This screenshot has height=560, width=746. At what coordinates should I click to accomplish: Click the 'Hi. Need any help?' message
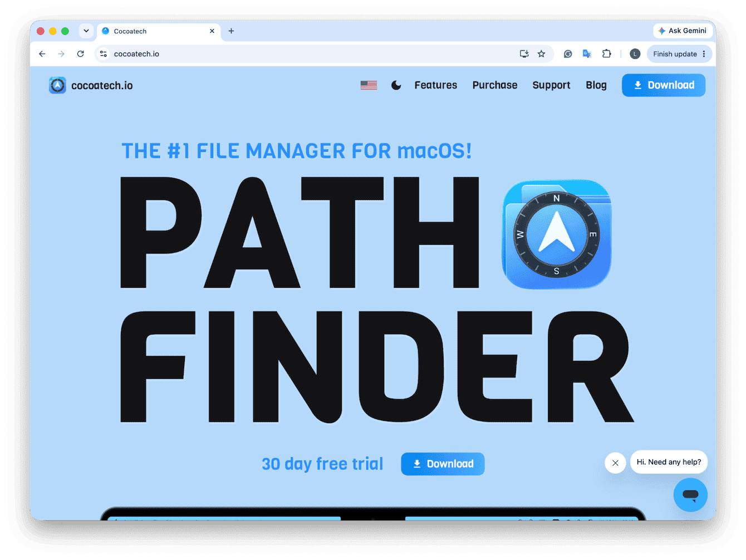click(x=669, y=462)
